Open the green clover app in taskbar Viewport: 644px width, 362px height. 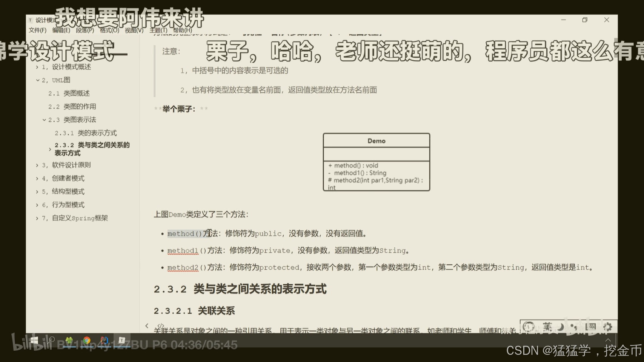tap(69, 341)
